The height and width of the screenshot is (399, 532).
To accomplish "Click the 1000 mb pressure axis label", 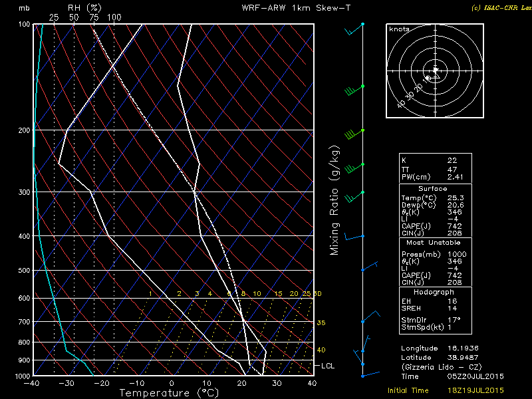I will pyautogui.click(x=23, y=376).
